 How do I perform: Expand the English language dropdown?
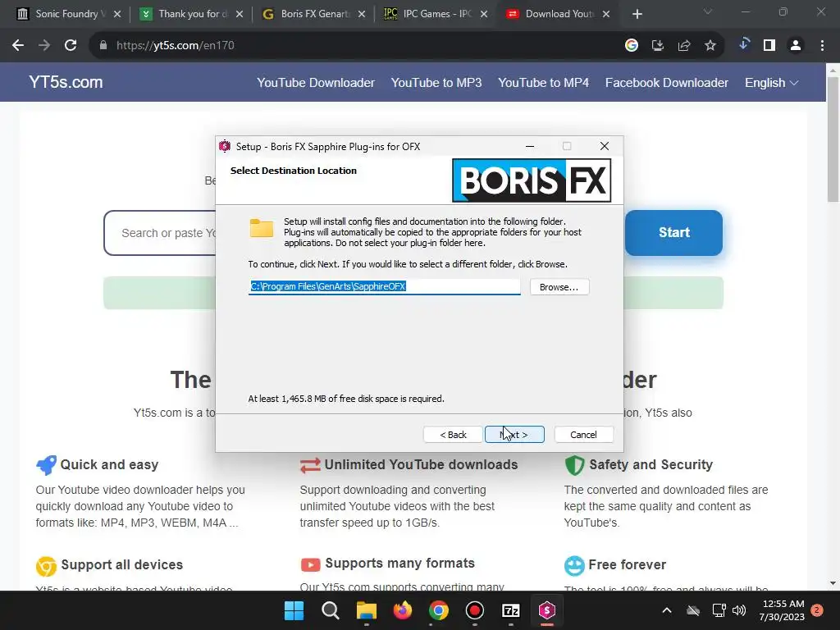point(771,83)
